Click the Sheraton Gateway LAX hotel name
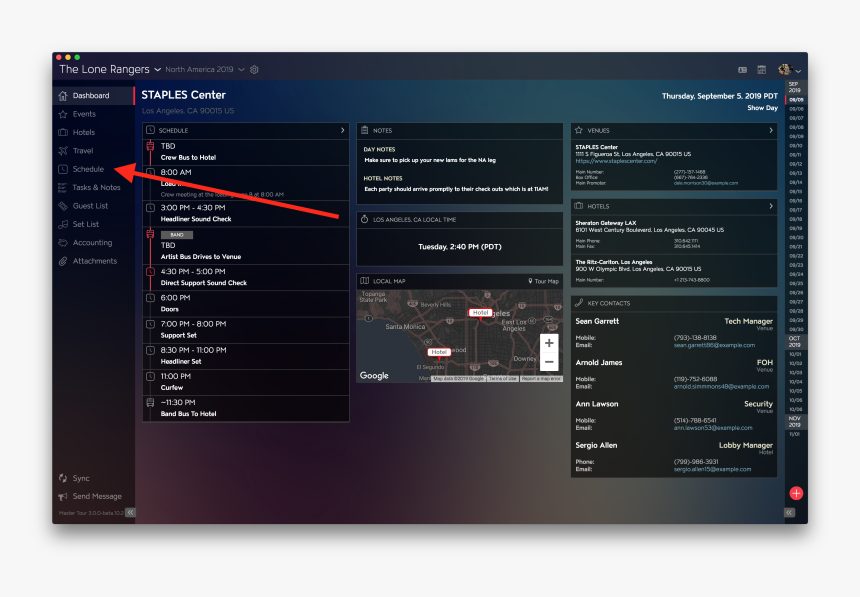This screenshot has height=597, width=860. pyautogui.click(x=606, y=223)
